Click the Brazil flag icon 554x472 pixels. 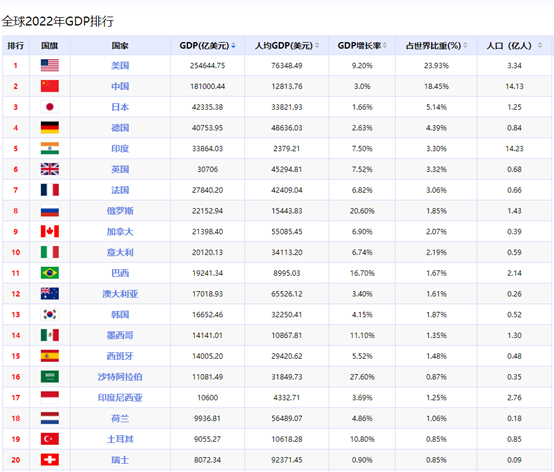(50, 273)
